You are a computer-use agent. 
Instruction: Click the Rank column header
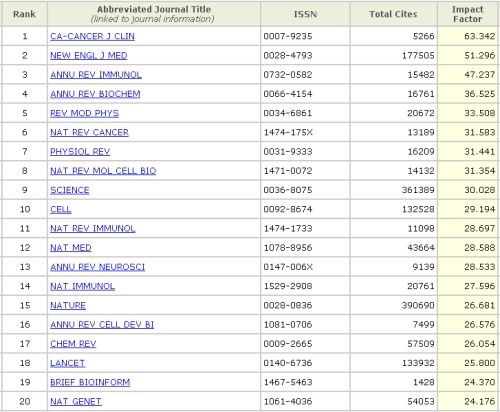click(24, 14)
